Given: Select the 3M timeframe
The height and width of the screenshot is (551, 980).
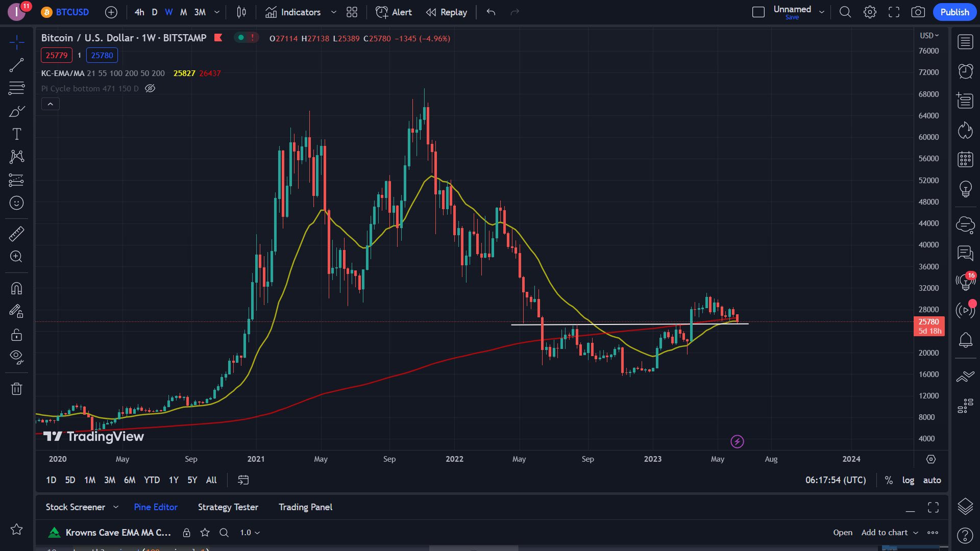Looking at the screenshot, I should click(200, 12).
